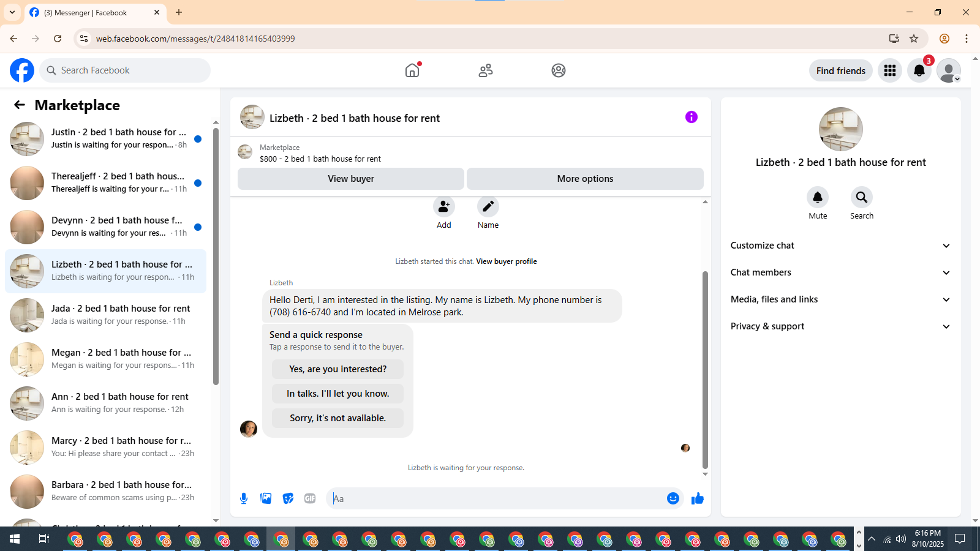Image resolution: width=980 pixels, height=551 pixels.
Task: Open the Facebook logo home link
Action: 22,70
